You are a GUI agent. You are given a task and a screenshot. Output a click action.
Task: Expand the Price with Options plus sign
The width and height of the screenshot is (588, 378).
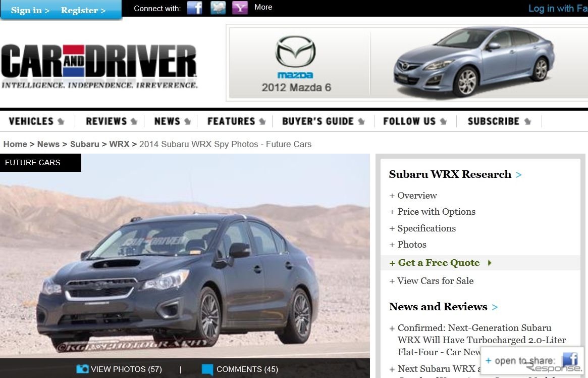pos(392,212)
